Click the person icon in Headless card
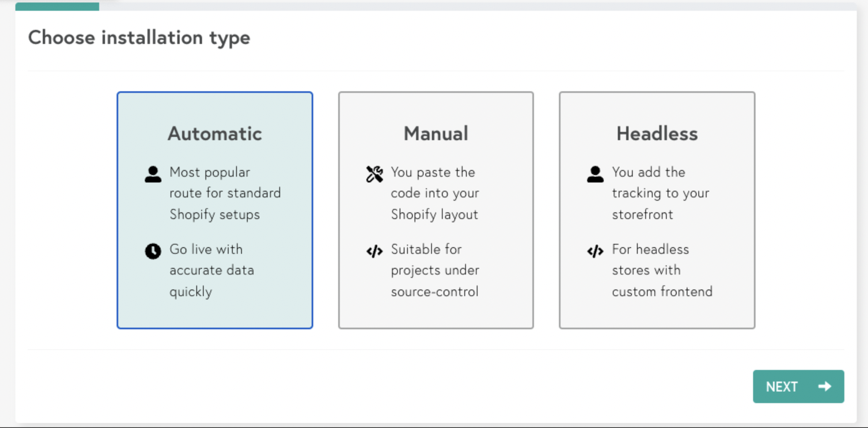Screen dimensions: 868x428 pos(595,174)
